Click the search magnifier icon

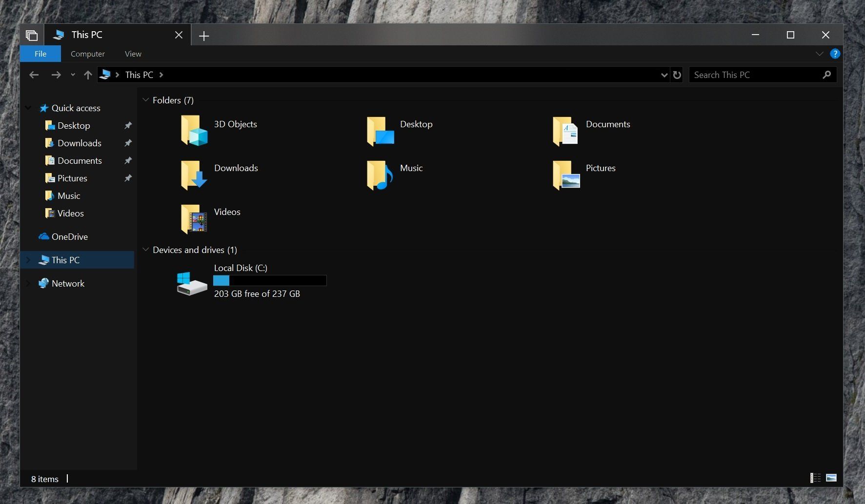826,75
